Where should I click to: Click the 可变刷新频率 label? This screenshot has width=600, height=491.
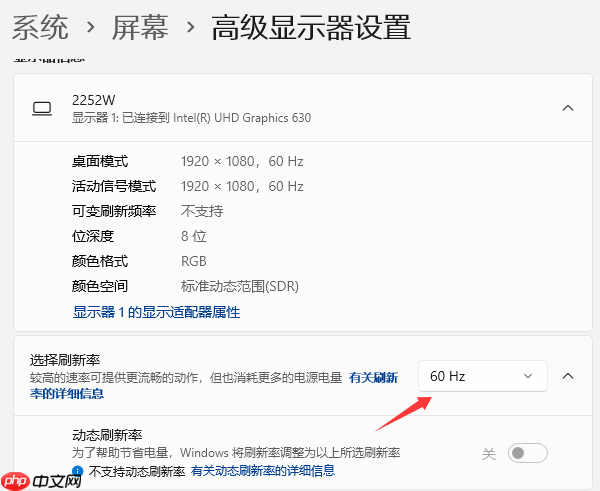click(114, 211)
